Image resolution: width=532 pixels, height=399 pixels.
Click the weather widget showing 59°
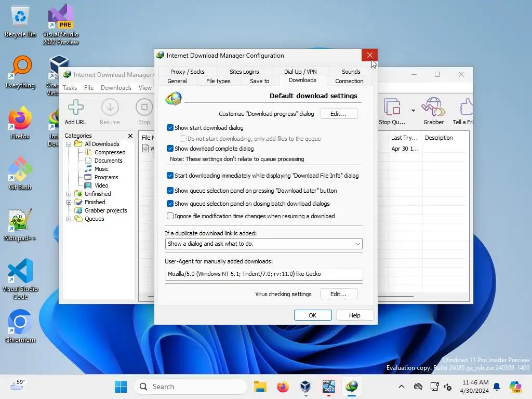[x=18, y=385]
